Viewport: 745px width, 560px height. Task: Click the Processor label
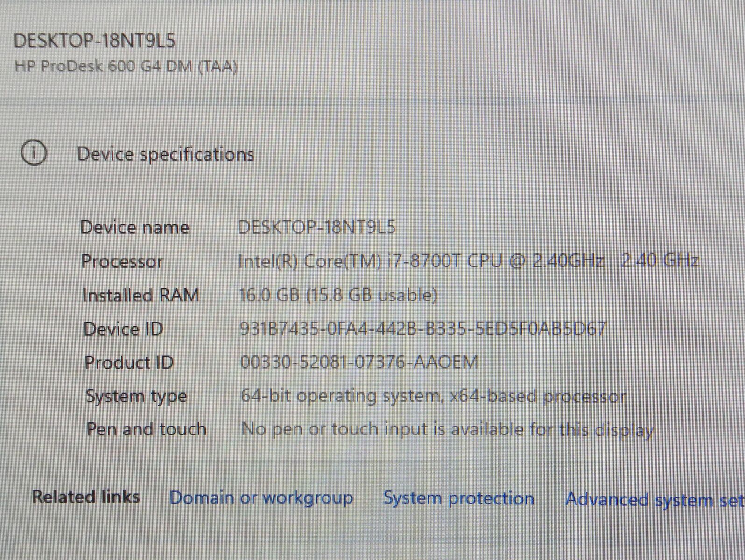[x=122, y=261]
